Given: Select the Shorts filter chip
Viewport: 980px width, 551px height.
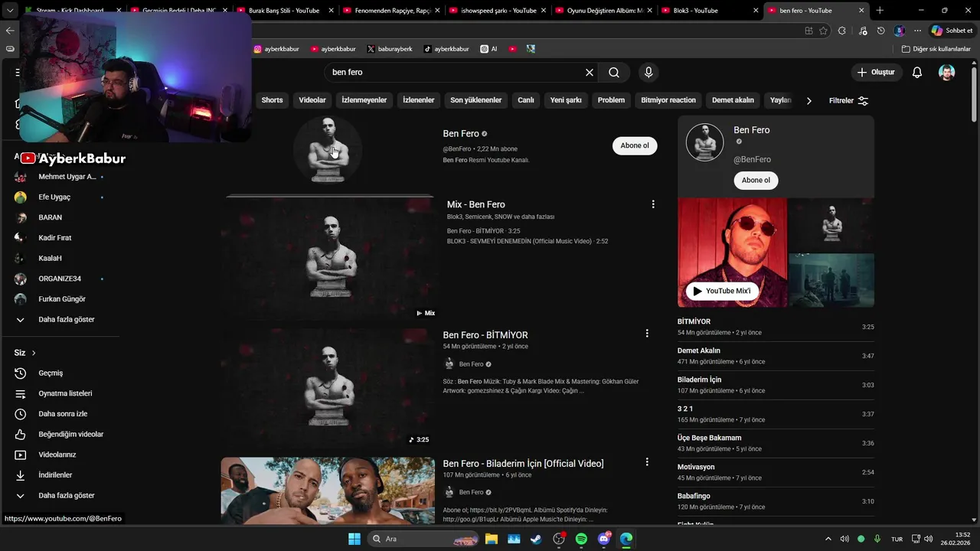Looking at the screenshot, I should (272, 100).
